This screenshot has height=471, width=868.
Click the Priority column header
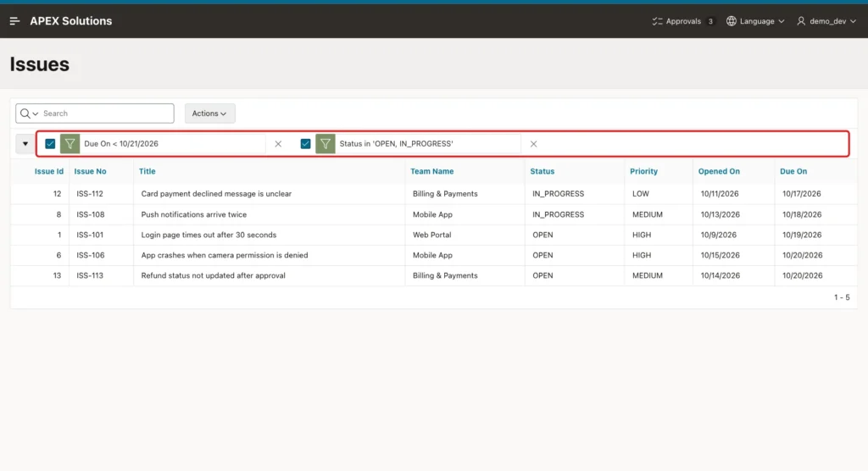coord(644,172)
